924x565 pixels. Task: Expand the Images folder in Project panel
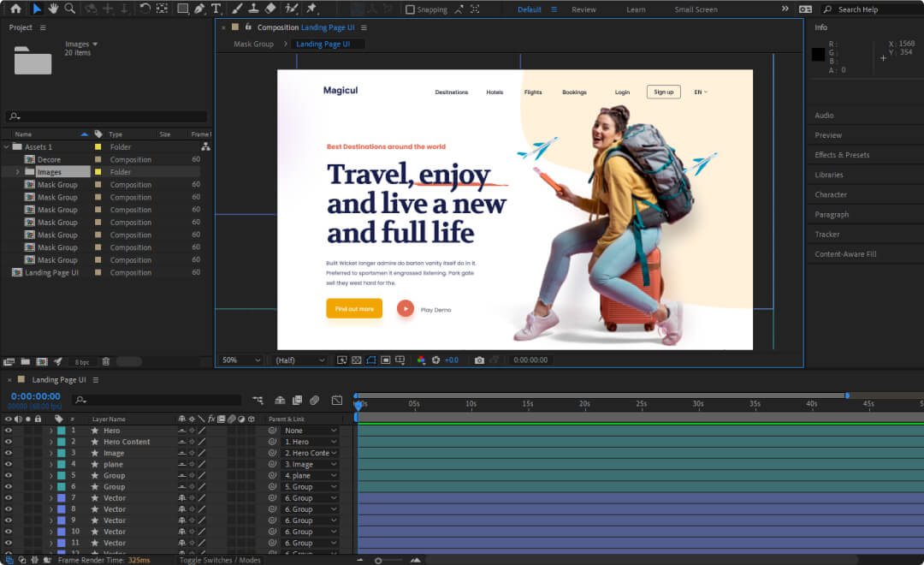[x=17, y=172]
